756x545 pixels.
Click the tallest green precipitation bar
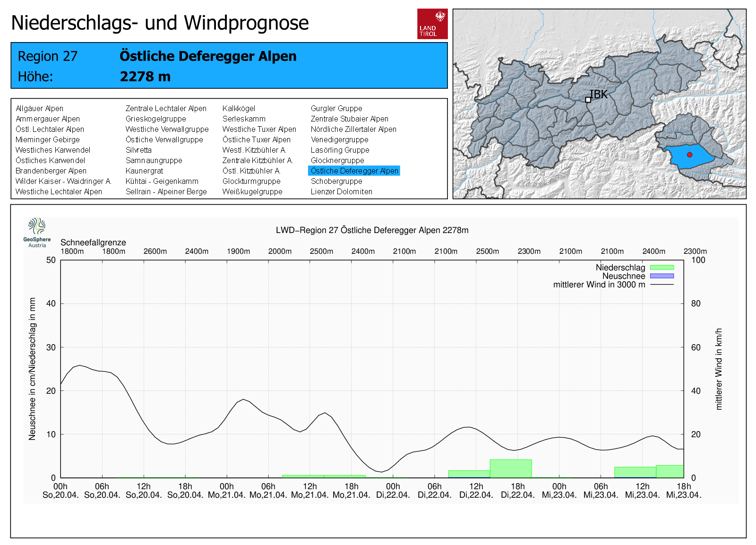point(511,468)
